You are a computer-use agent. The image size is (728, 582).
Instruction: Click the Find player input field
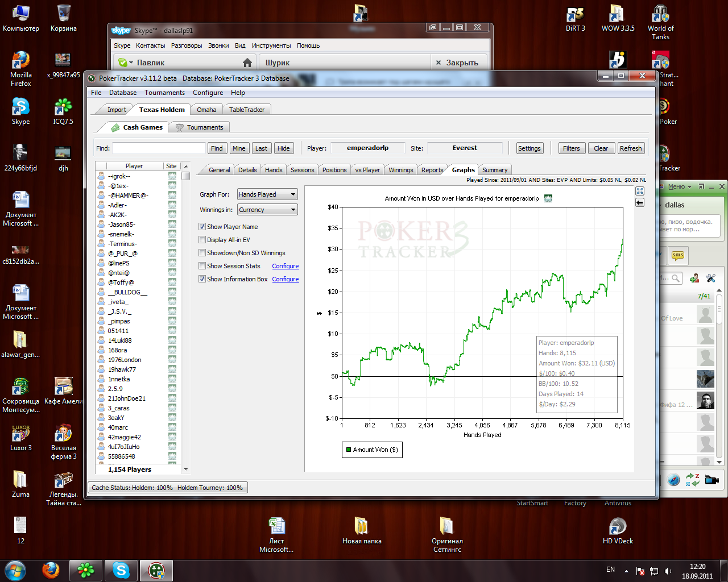tap(159, 148)
